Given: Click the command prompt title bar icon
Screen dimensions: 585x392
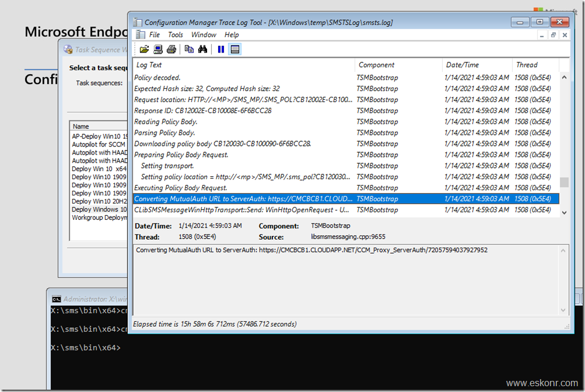Looking at the screenshot, I should point(57,299).
